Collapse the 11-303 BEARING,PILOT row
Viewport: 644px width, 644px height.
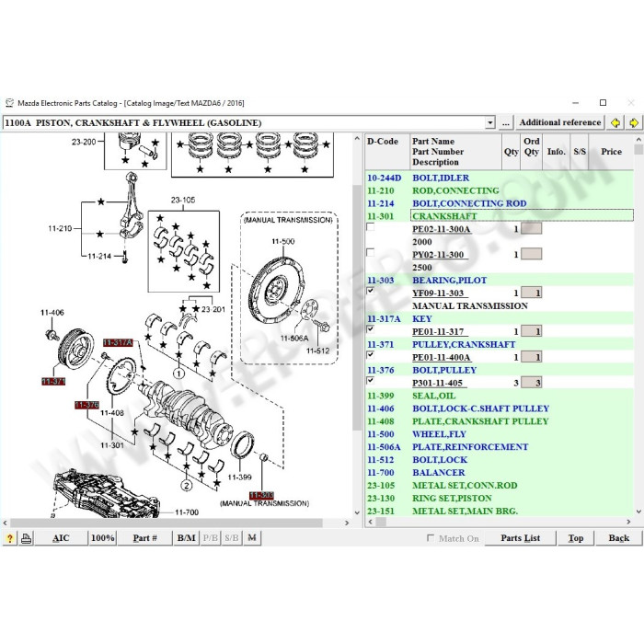(x=499, y=280)
